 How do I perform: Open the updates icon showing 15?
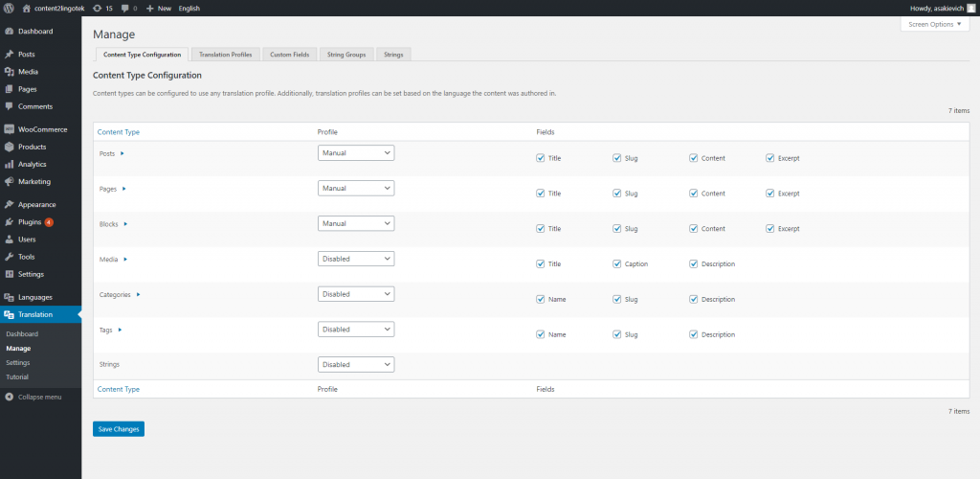click(x=97, y=8)
